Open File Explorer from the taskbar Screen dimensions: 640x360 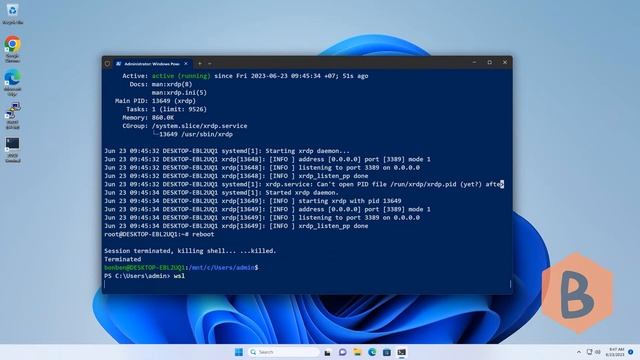357,352
